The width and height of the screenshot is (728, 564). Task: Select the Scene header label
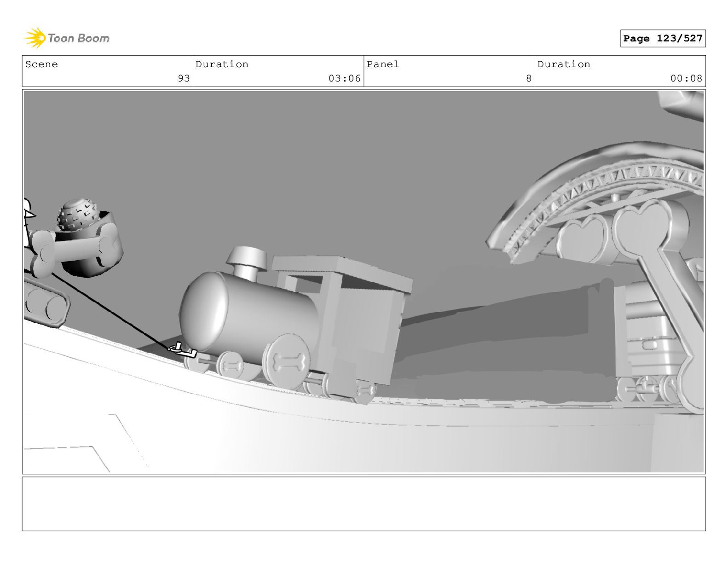pyautogui.click(x=42, y=64)
